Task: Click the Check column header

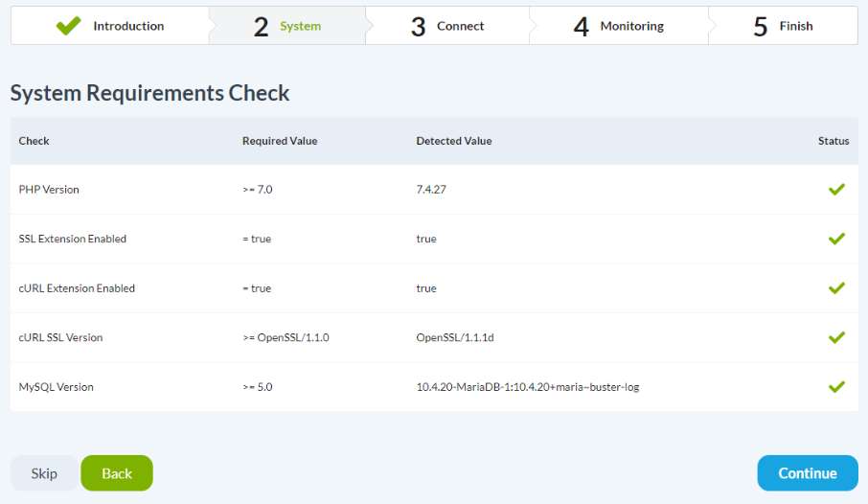Action: [34, 141]
